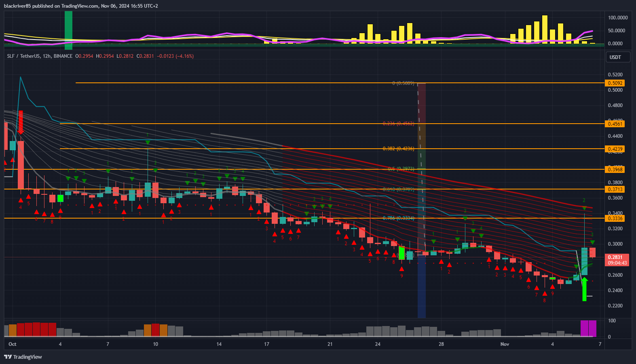Viewport: 636px width, 364px height.
Task: Click the current price 0.2831 label
Action: [615, 257]
